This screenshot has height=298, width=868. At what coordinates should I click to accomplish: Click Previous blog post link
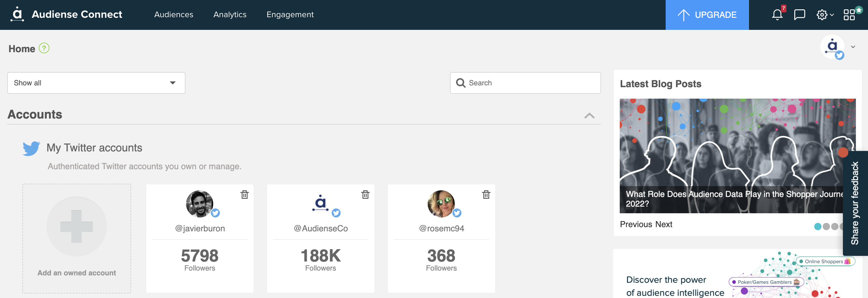pyautogui.click(x=636, y=224)
